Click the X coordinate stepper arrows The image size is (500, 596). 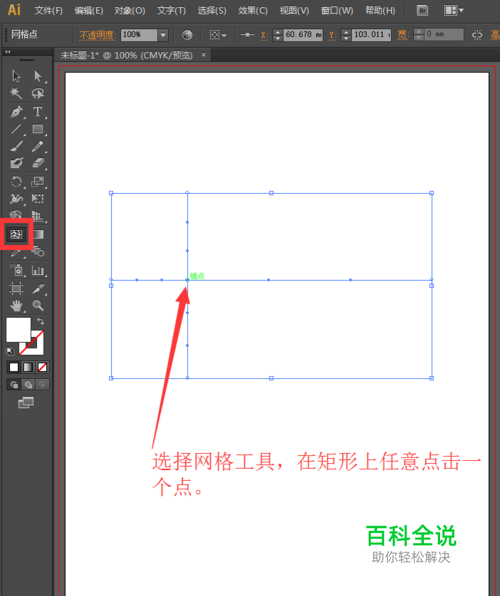[x=278, y=35]
